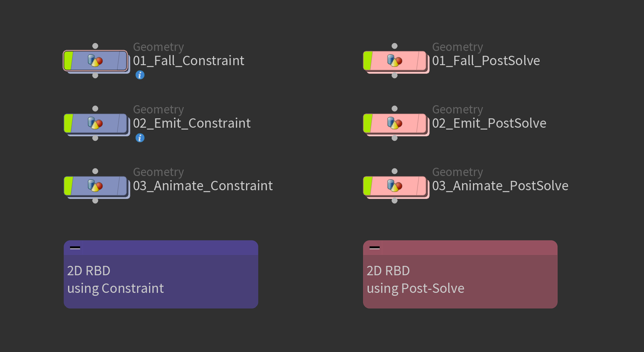The image size is (644, 352).
Task: Click the 03_Animate_PostSolve node name label
Action: tap(500, 186)
